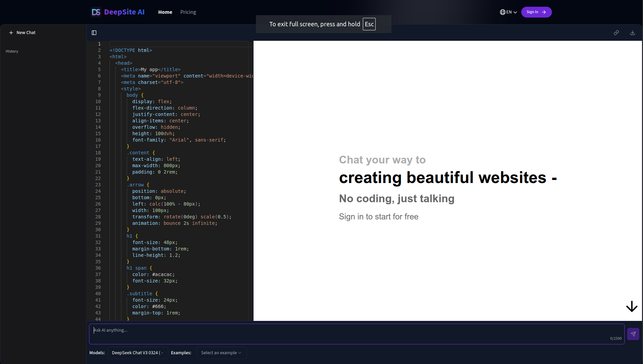Click the copy link icon
Viewport: 643px width, 364px height.
[x=616, y=33]
